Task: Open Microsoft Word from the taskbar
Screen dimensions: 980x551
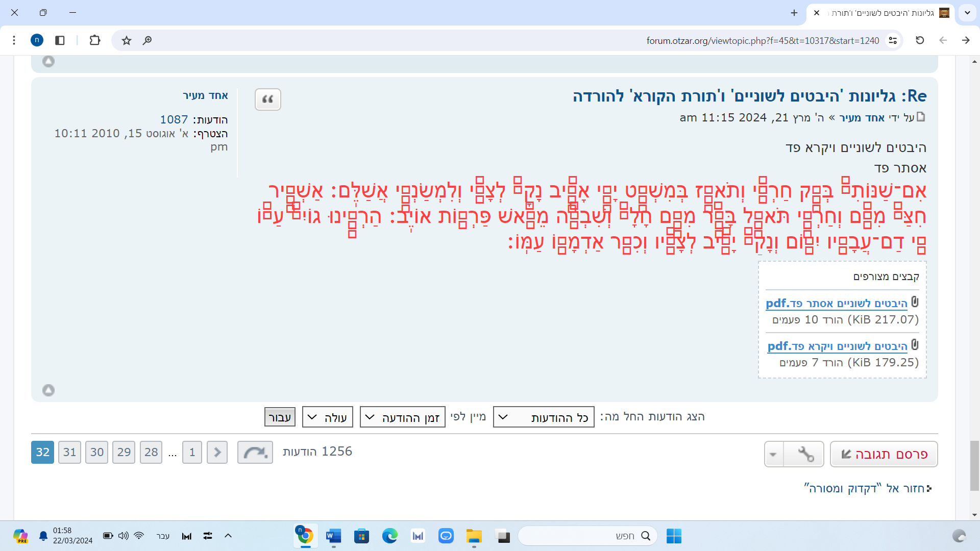Action: 334,536
